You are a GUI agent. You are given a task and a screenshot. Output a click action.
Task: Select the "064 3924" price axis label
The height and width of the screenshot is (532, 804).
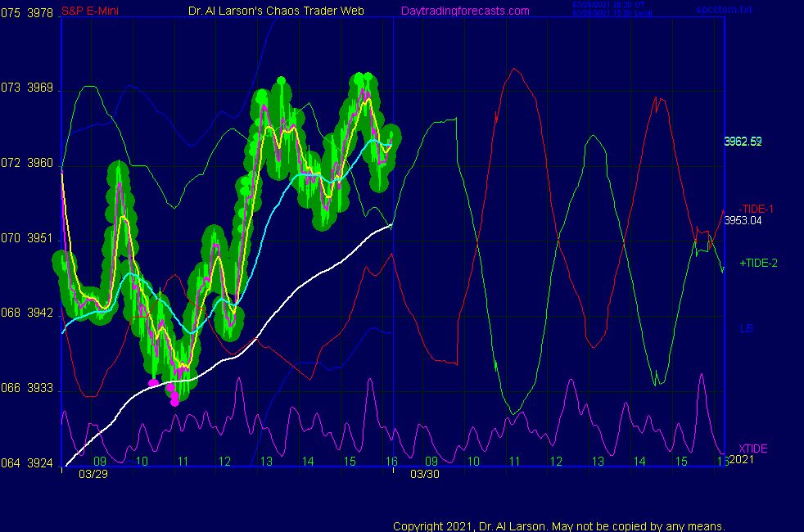[27, 463]
